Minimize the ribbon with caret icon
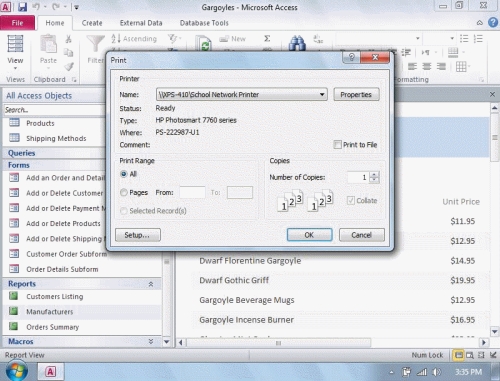The height and width of the screenshot is (381, 500). coord(479,23)
